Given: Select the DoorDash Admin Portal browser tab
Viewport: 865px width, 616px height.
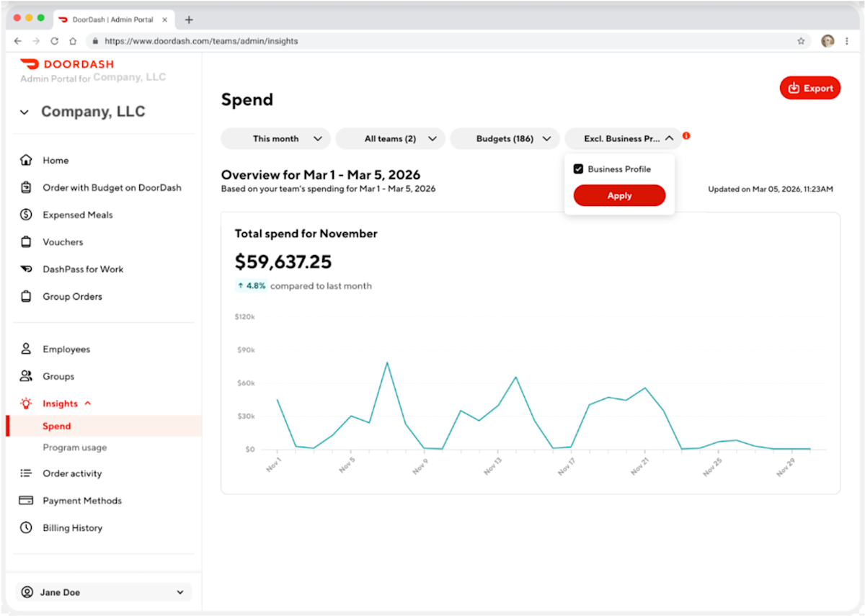Looking at the screenshot, I should [112, 19].
